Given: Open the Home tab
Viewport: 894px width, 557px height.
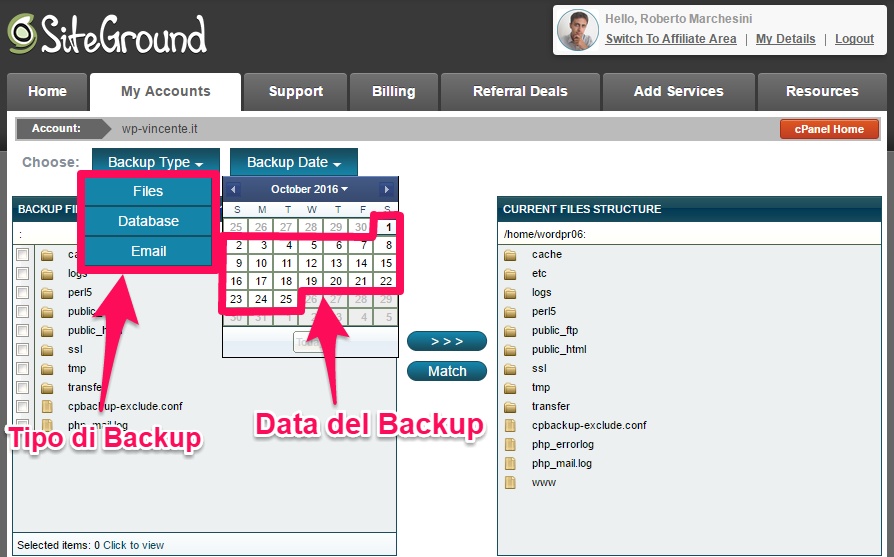Looking at the screenshot, I should tap(47, 92).
